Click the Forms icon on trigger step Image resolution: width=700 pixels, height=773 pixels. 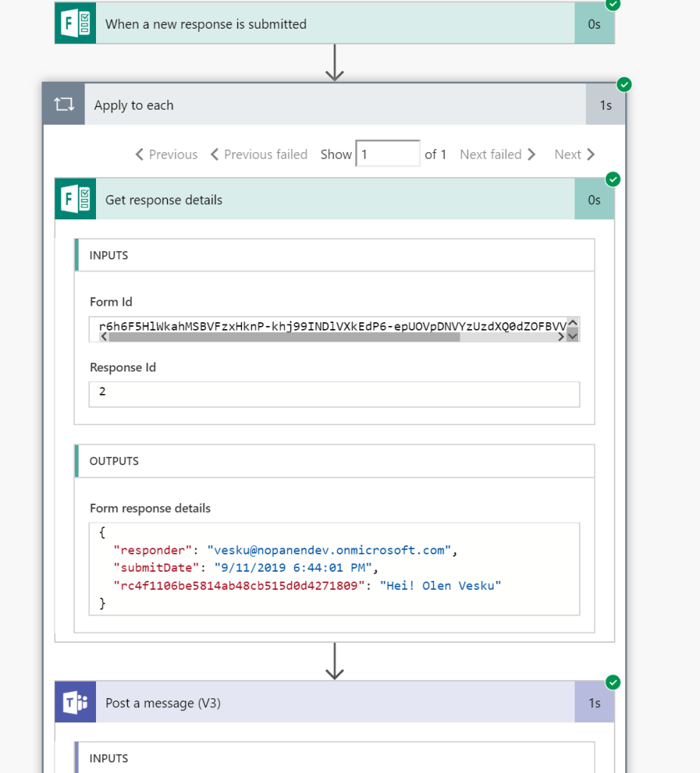coord(75,24)
